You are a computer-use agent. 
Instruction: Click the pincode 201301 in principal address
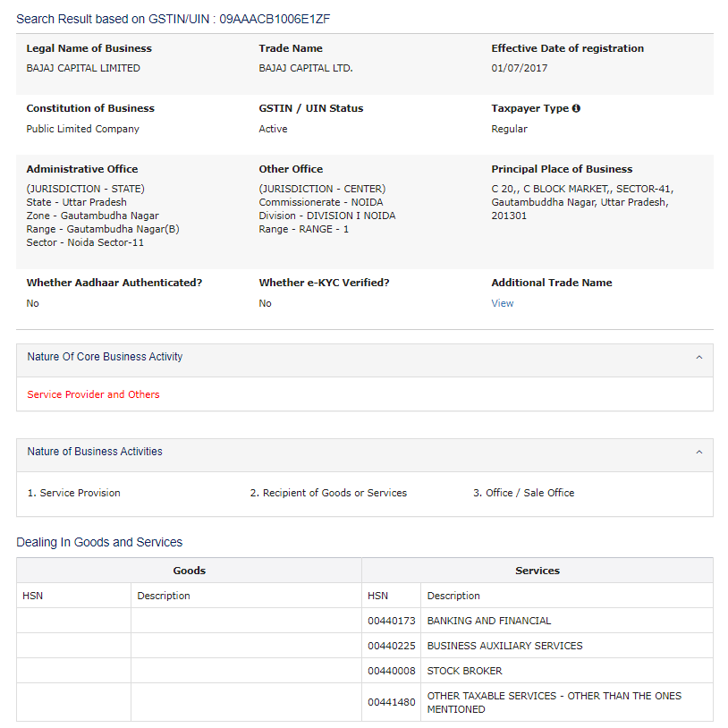509,216
